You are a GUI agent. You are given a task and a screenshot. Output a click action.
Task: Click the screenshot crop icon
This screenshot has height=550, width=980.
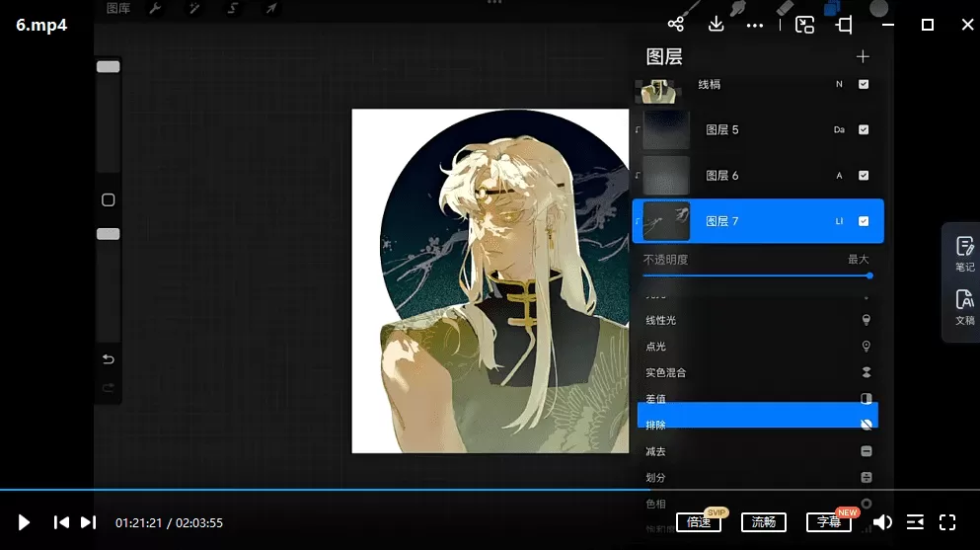845,25
